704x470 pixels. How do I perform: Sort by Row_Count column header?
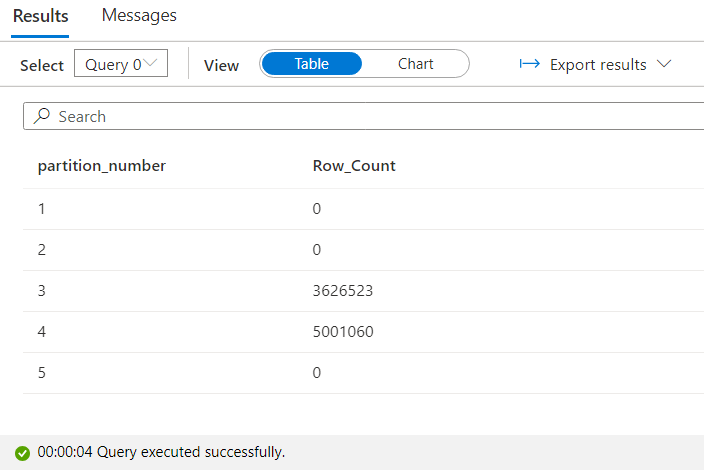coord(354,166)
